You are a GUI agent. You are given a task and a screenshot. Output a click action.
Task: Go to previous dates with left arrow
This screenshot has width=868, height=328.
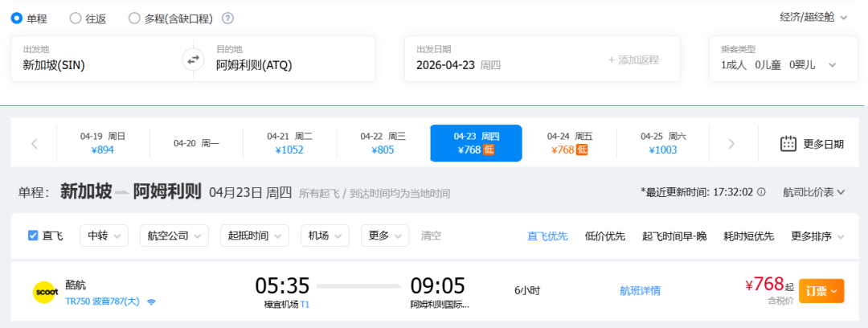35,144
